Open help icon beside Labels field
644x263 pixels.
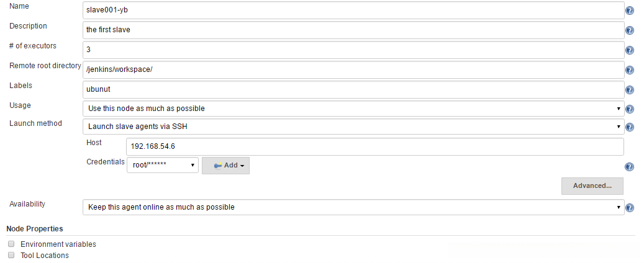(x=630, y=90)
